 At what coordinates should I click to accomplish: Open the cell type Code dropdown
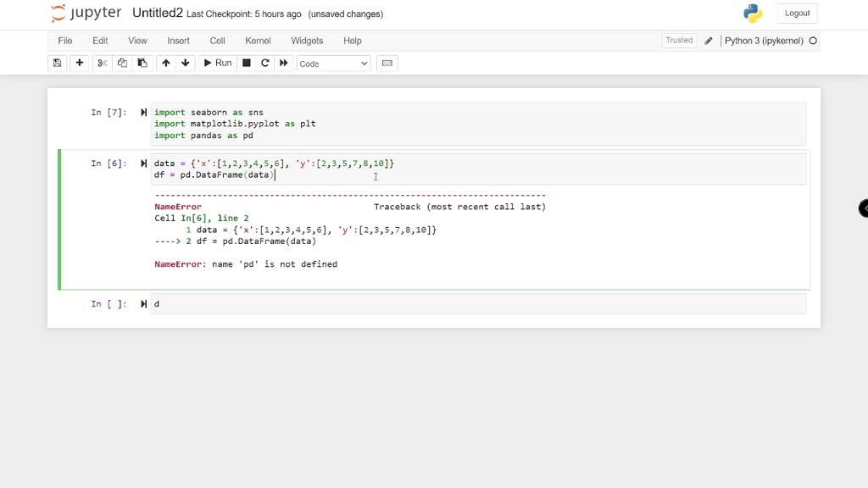click(333, 64)
